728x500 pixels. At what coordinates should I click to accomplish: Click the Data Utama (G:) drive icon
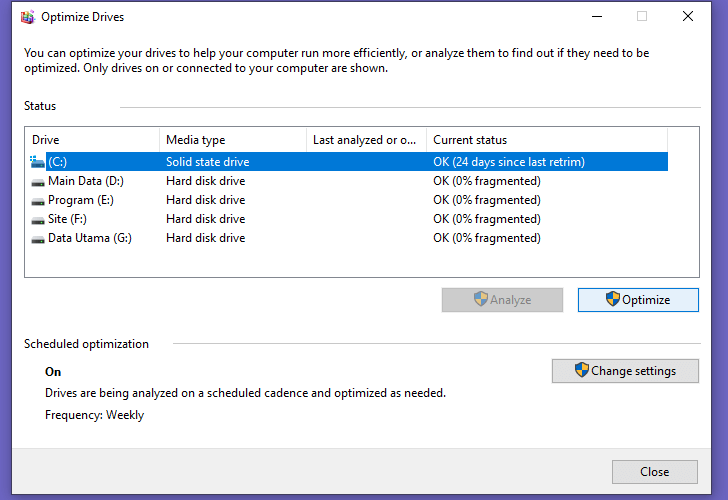[38, 240]
